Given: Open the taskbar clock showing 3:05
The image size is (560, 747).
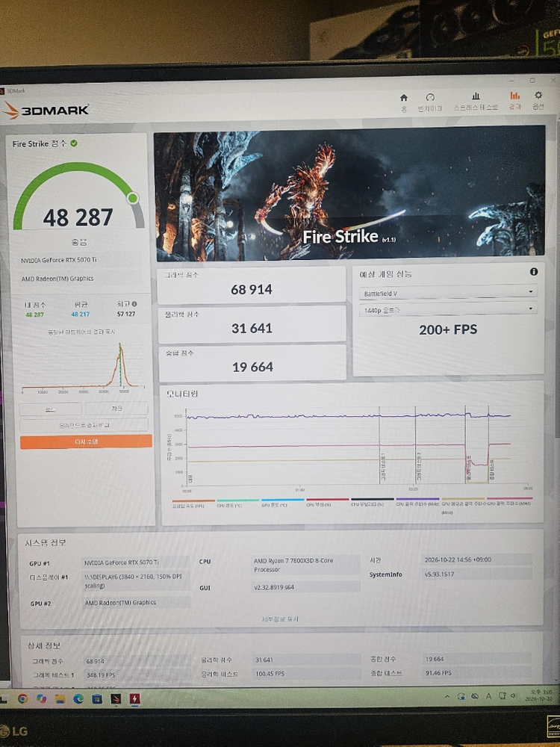Looking at the screenshot, I should [x=539, y=695].
